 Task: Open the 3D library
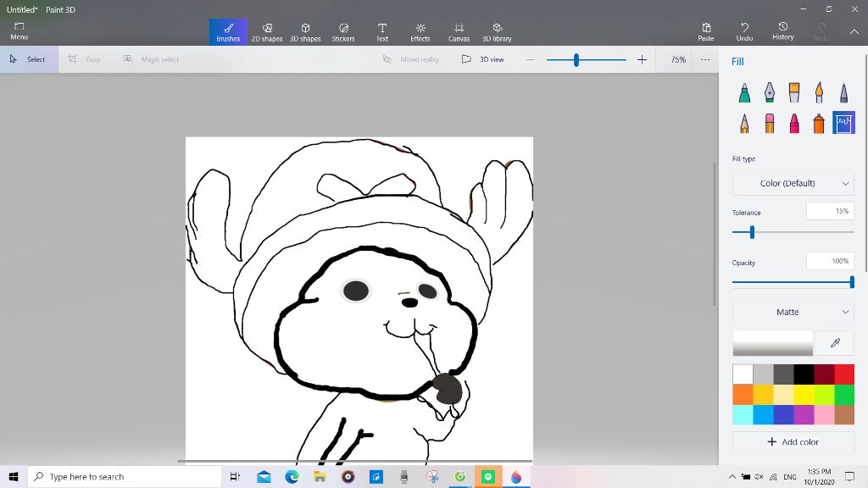click(497, 32)
